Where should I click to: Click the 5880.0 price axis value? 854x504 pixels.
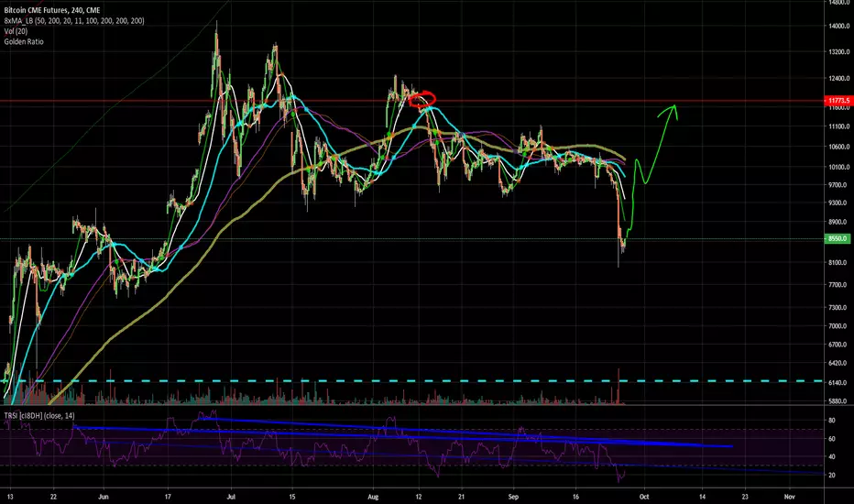pos(838,401)
